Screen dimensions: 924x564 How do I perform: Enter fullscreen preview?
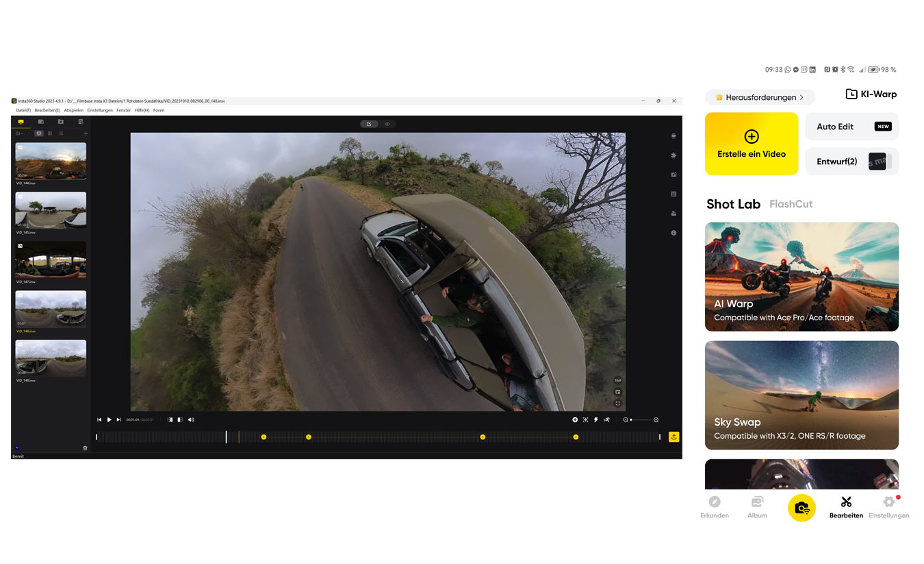tap(617, 403)
